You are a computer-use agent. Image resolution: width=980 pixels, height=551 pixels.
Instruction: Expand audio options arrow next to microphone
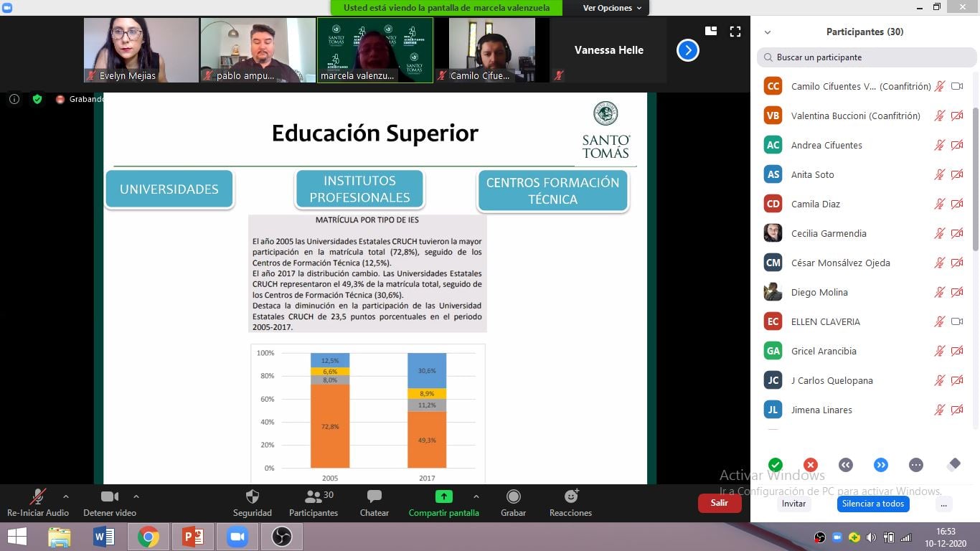[66, 496]
